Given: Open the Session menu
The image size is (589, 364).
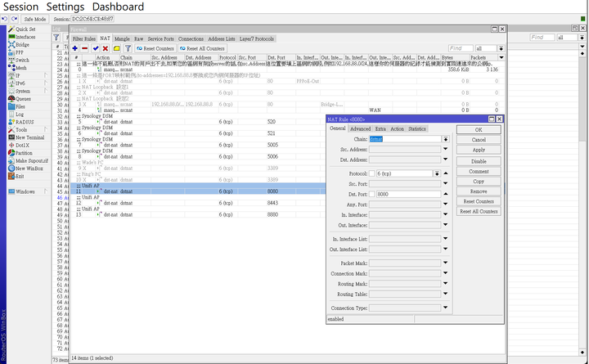Looking at the screenshot, I should 20,7.
